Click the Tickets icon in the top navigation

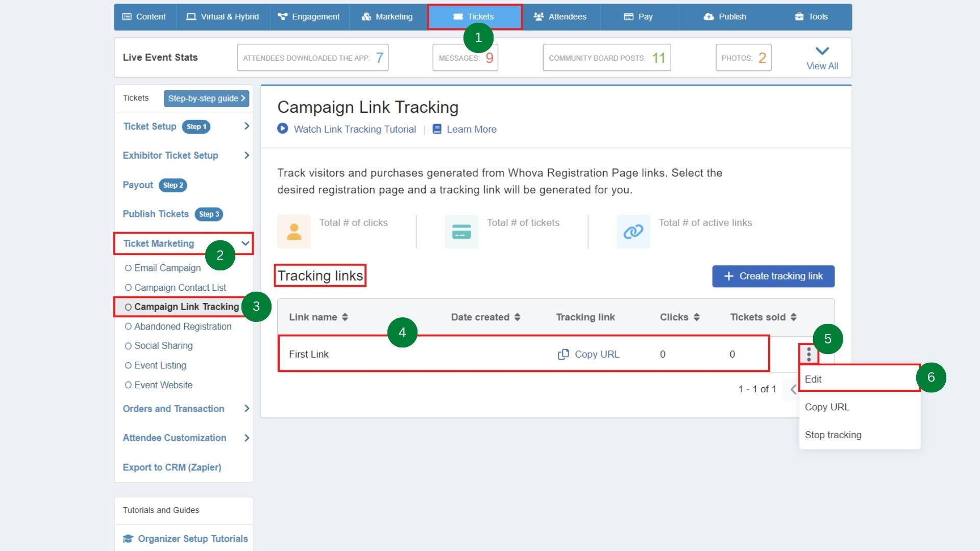(x=458, y=16)
